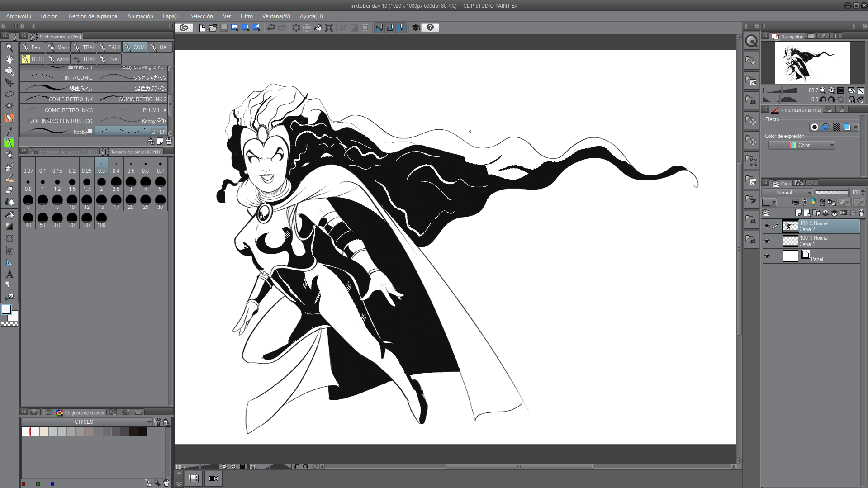This screenshot has width=868, height=488.
Task: Open the Normal blending mode dropdown
Action: (787, 193)
